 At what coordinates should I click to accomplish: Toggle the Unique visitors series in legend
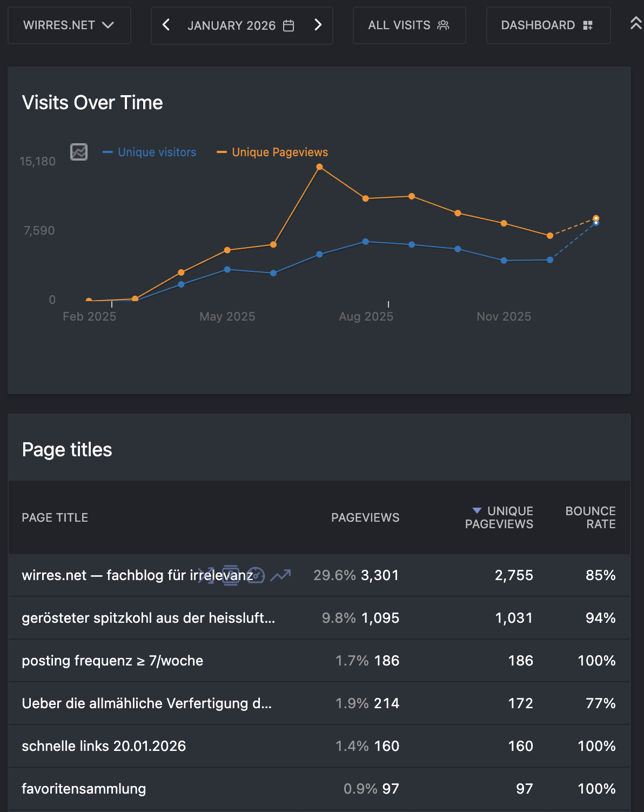point(157,152)
